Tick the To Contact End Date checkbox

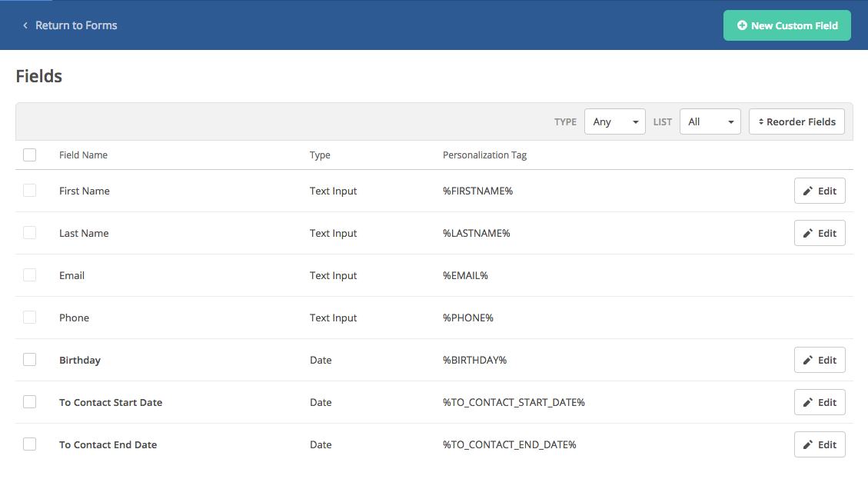[30, 444]
